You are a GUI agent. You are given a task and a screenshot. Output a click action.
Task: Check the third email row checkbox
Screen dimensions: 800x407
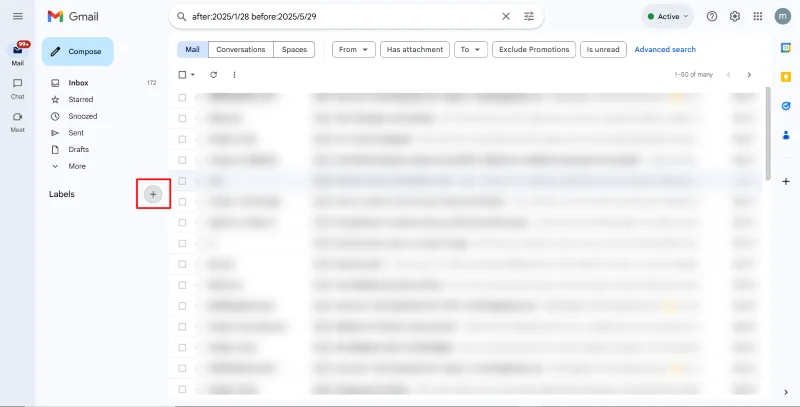click(x=182, y=139)
